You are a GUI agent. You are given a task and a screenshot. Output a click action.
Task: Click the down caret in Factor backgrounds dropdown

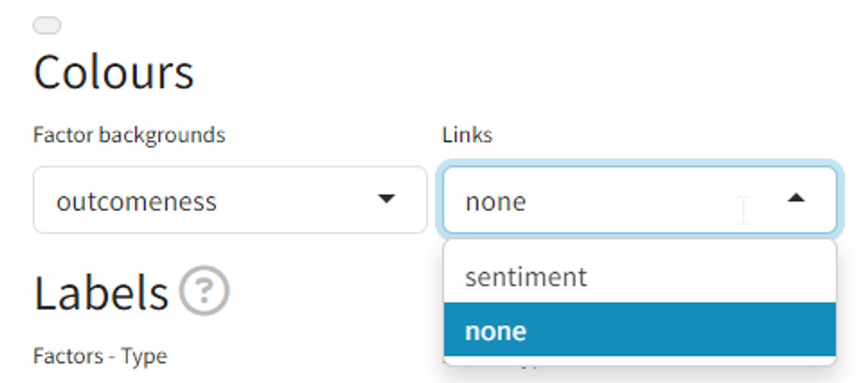pos(386,199)
